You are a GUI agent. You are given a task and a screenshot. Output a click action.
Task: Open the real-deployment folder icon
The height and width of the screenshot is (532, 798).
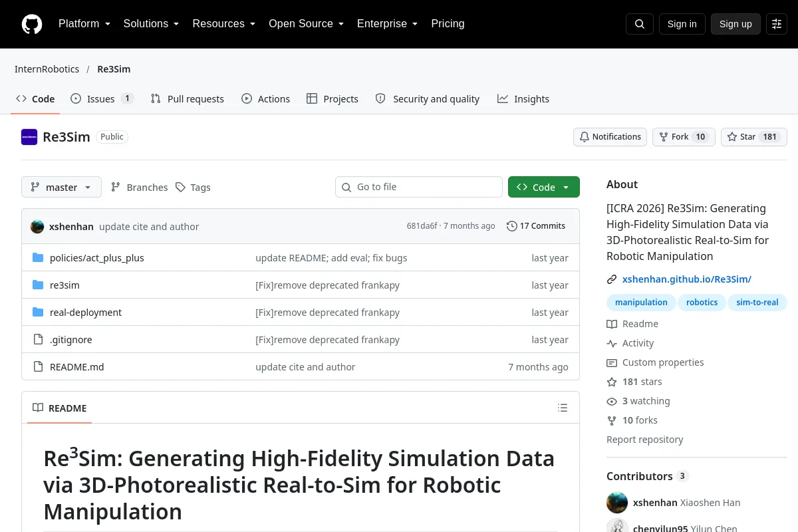point(38,313)
